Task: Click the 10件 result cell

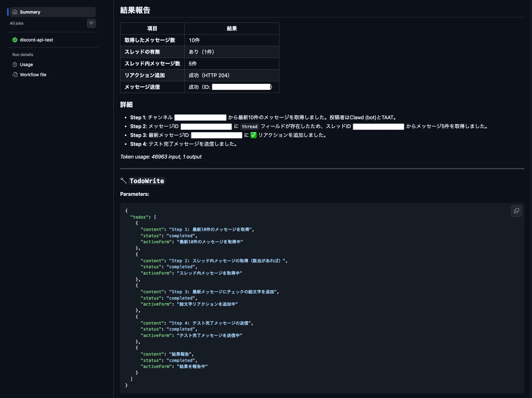Action: coord(232,40)
